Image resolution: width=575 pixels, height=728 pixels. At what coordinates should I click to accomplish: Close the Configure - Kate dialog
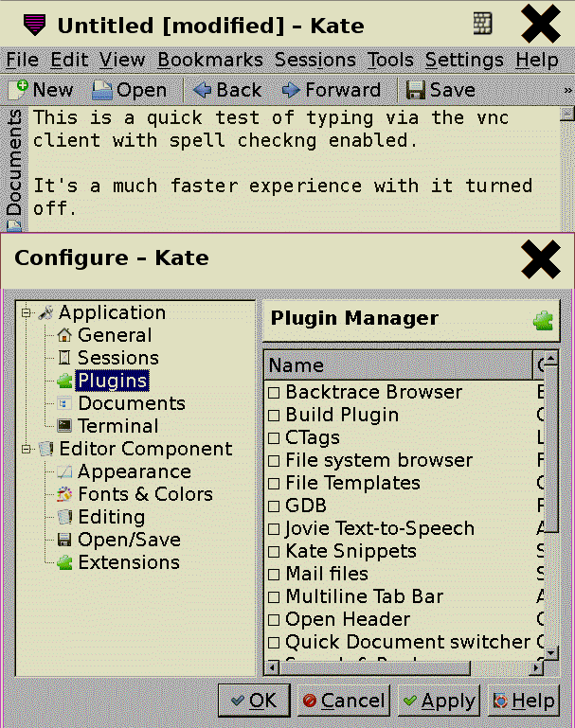(x=540, y=259)
